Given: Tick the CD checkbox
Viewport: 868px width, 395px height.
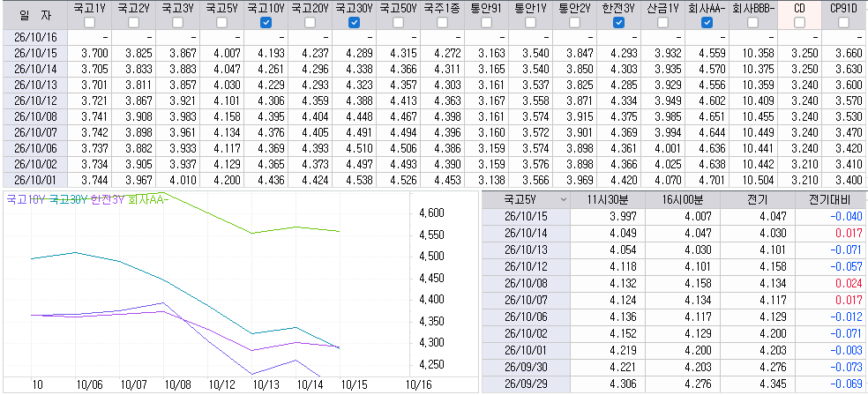Looking at the screenshot, I should click(x=799, y=23).
